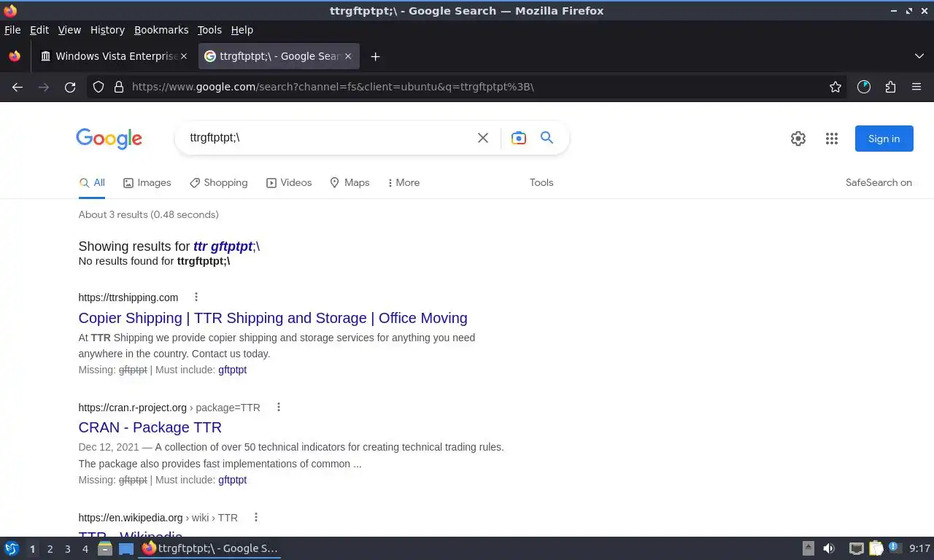934x560 pixels.
Task: Open the Firefox hamburger application menu
Action: 916,87
